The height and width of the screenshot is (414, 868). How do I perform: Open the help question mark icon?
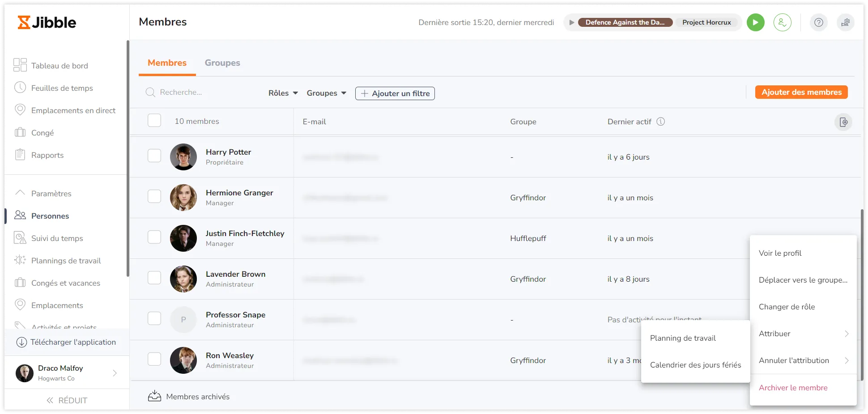pos(818,22)
